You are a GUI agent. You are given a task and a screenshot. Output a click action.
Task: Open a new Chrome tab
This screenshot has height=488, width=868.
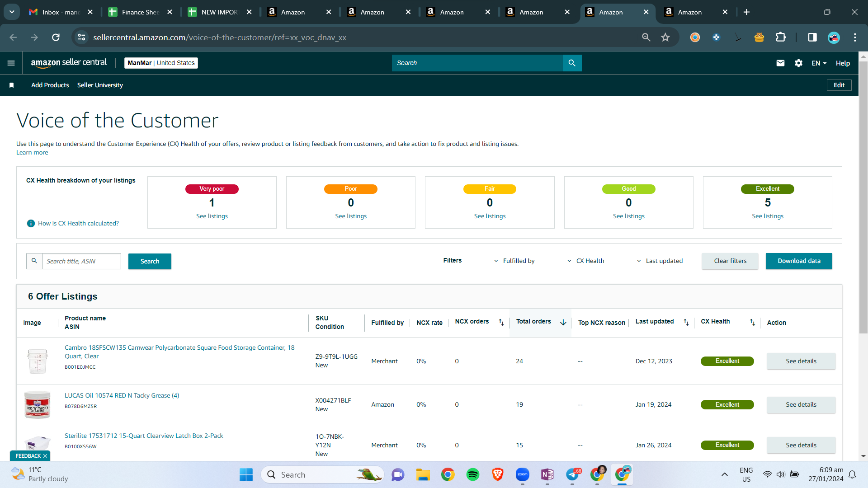pyautogui.click(x=746, y=12)
